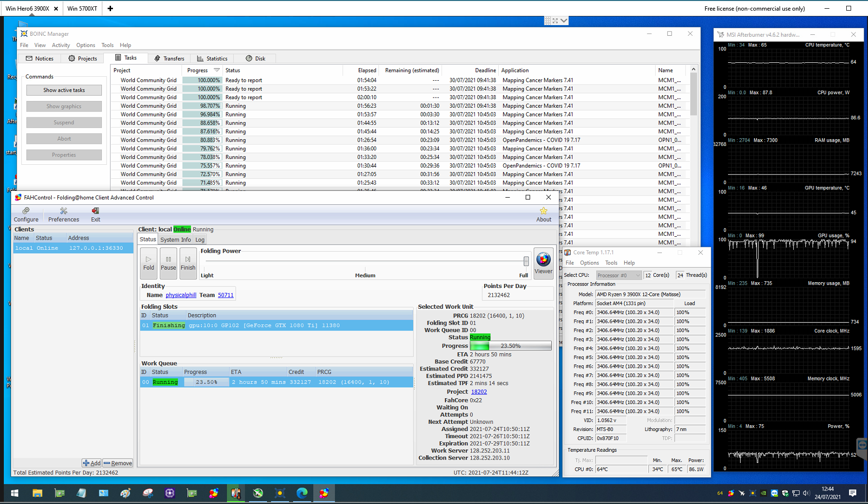
Task: Open Project 18202 link
Action: click(479, 392)
